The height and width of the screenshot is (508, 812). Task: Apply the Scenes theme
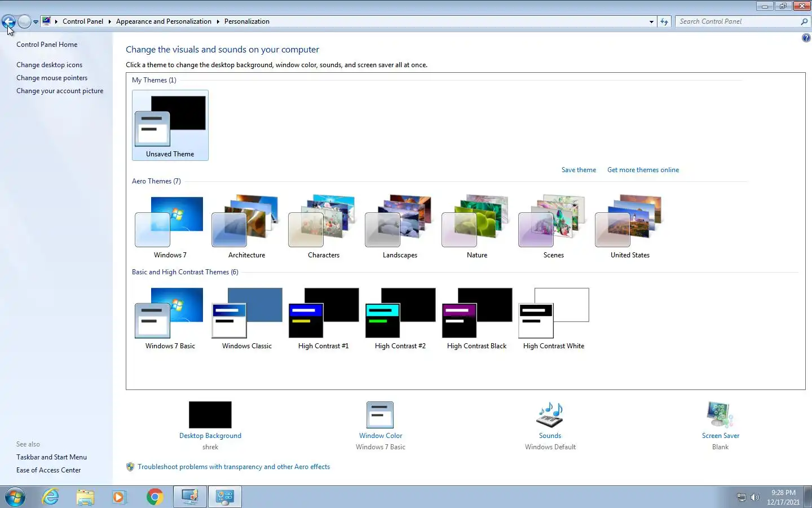pos(553,227)
